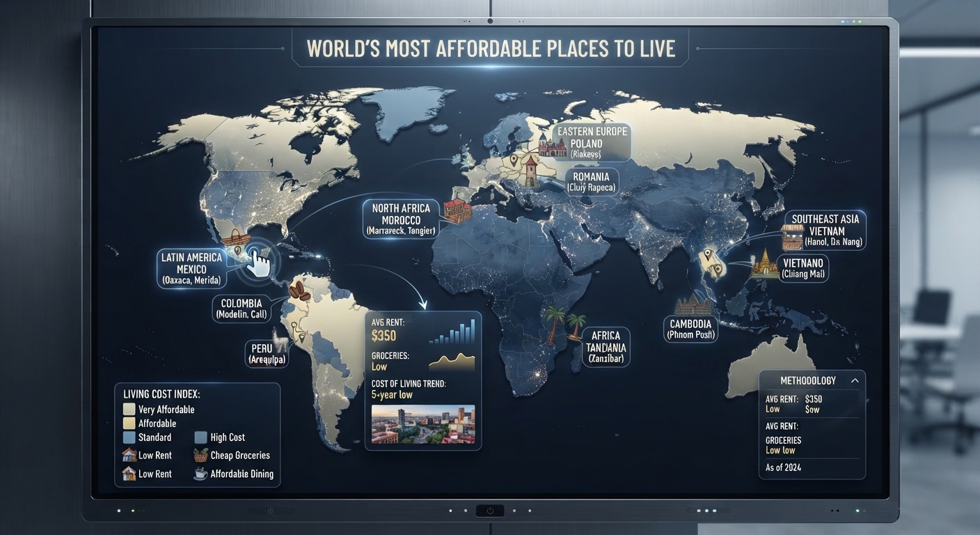Image resolution: width=980 pixels, height=535 pixels.
Task: Click the map title World's Most Affordable Places
Action: tap(491, 48)
